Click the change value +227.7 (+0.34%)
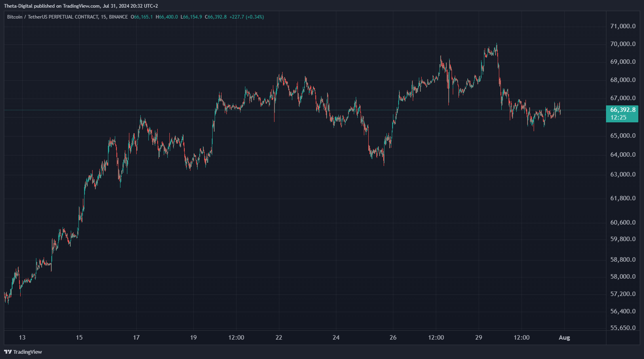Screen dimensions: 644x359 247,17
